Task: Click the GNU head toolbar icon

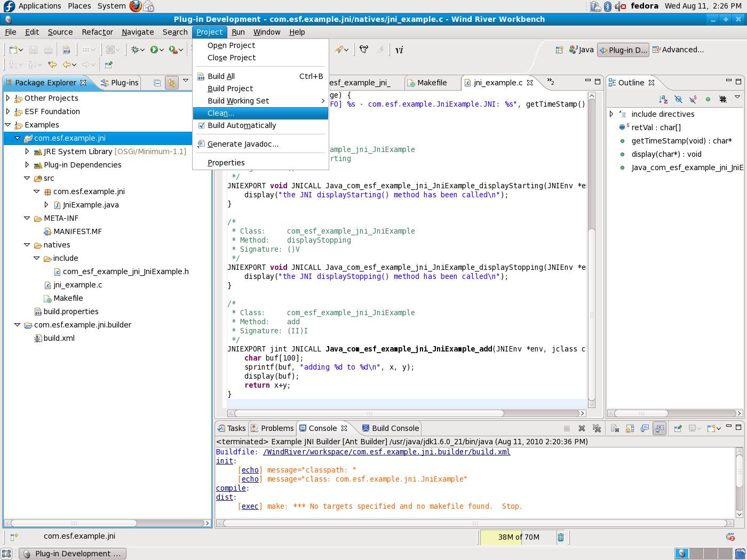Action: click(364, 50)
